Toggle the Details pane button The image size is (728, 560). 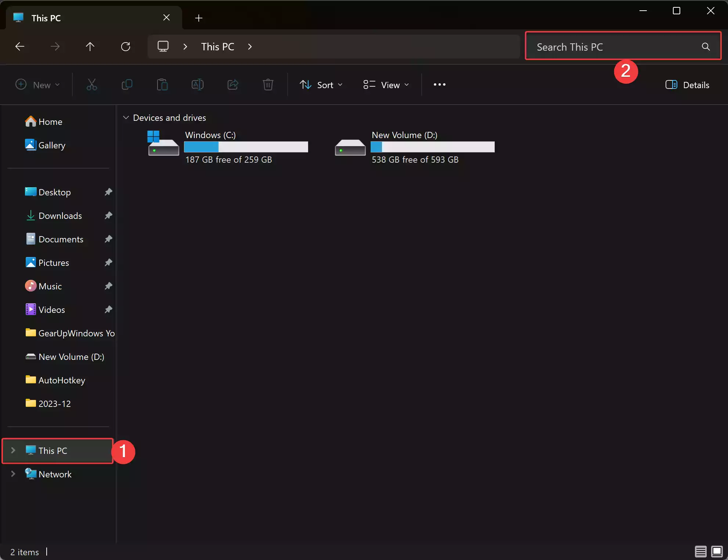(687, 85)
